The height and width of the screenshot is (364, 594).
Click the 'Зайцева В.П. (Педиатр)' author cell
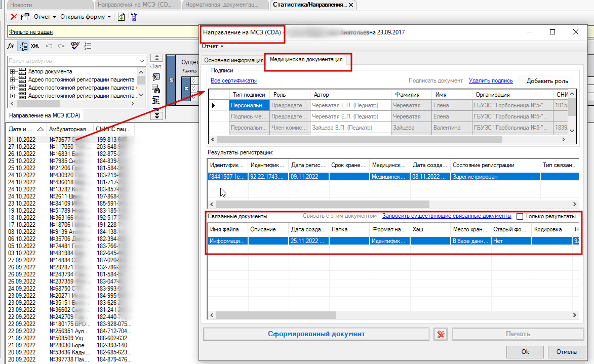(349, 128)
